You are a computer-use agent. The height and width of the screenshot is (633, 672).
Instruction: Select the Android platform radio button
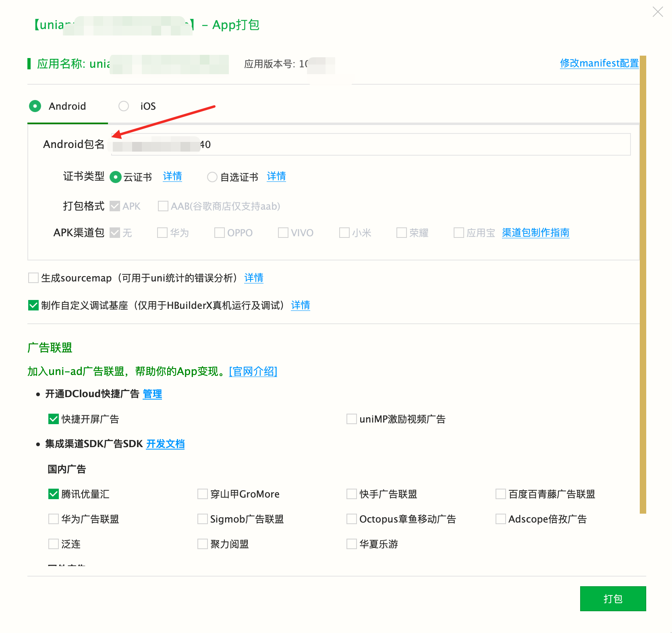coord(35,106)
